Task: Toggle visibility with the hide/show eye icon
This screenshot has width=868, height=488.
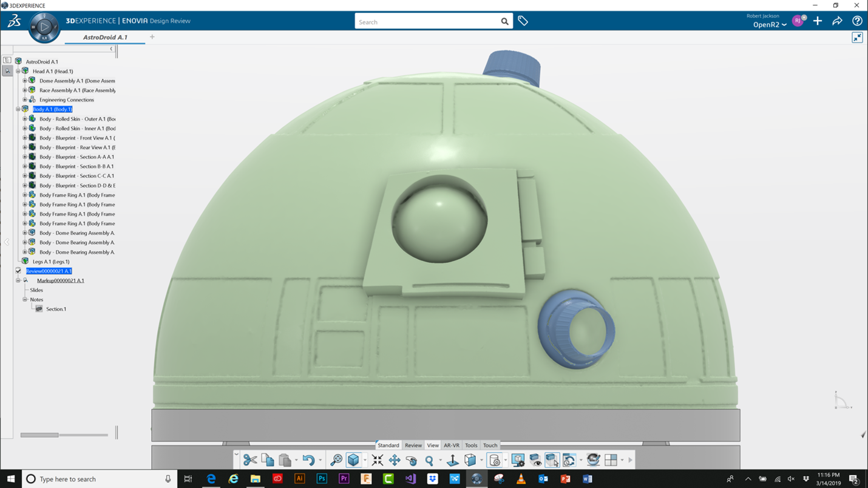Action: pos(535,459)
